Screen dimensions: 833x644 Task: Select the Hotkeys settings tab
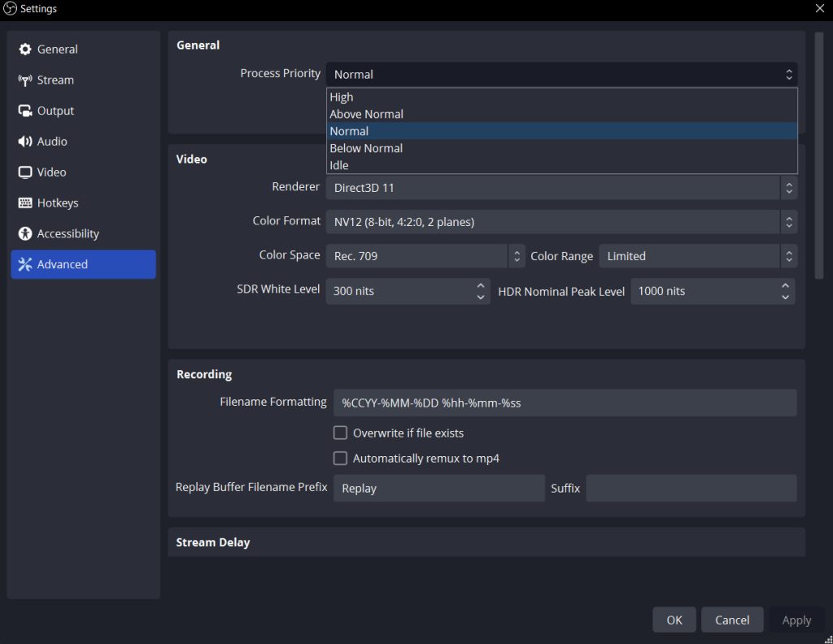point(84,202)
